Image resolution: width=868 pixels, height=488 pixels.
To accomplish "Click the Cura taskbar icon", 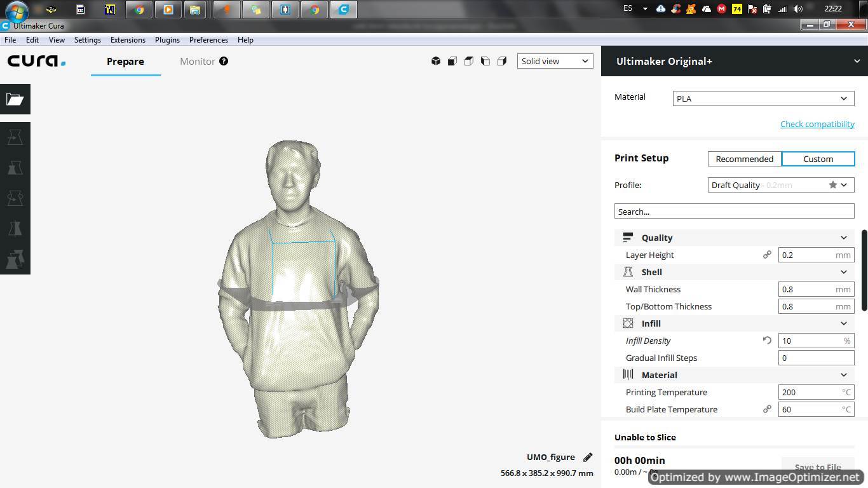I will point(344,10).
